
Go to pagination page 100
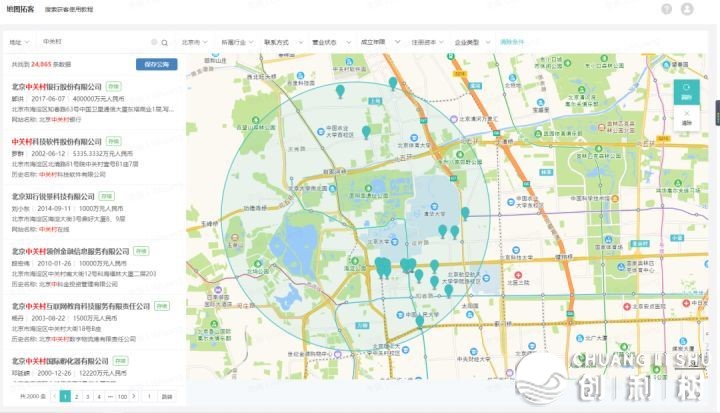[122, 396]
